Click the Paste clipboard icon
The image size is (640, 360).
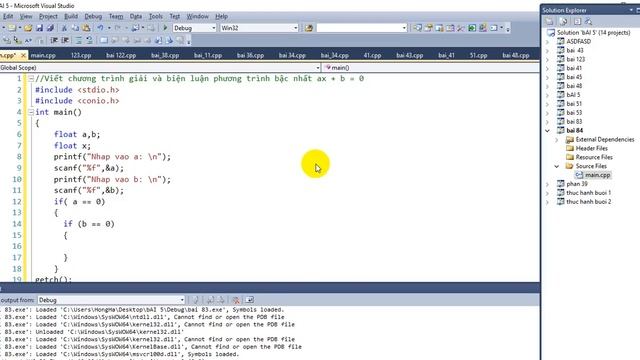pos(86,28)
